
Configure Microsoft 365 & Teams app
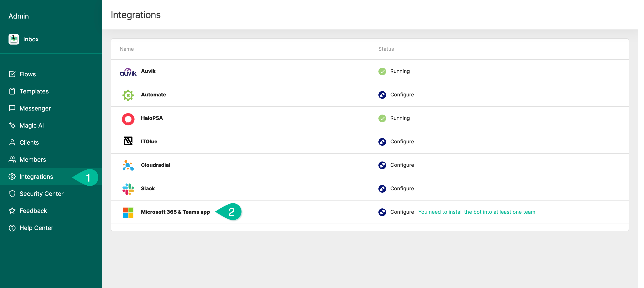point(402,212)
